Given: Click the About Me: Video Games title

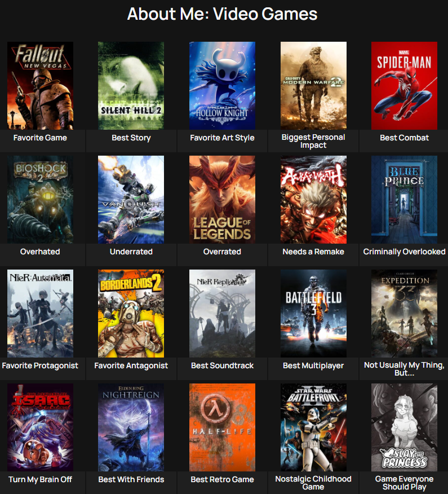Looking at the screenshot, I should 222,14.
